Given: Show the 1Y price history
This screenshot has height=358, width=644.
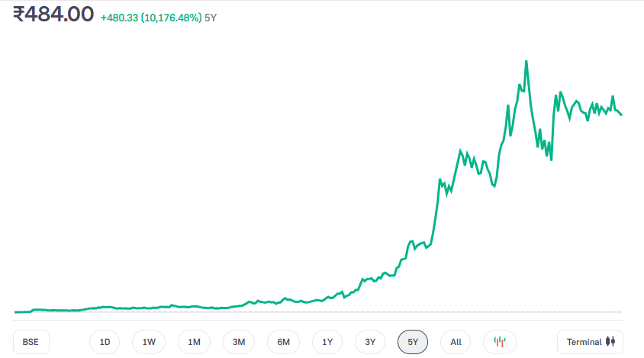Looking at the screenshot, I should (327, 342).
